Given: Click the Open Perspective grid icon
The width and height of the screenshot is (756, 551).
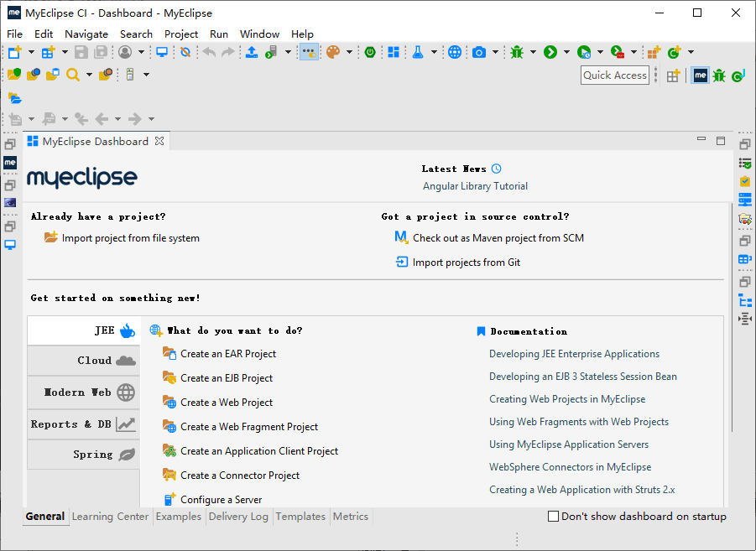Looking at the screenshot, I should coord(673,75).
